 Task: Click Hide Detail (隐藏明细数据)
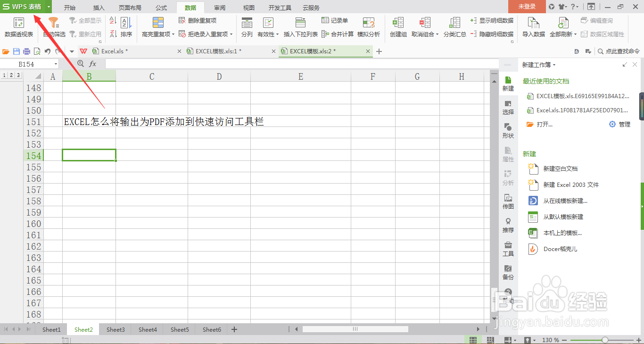tap(492, 34)
